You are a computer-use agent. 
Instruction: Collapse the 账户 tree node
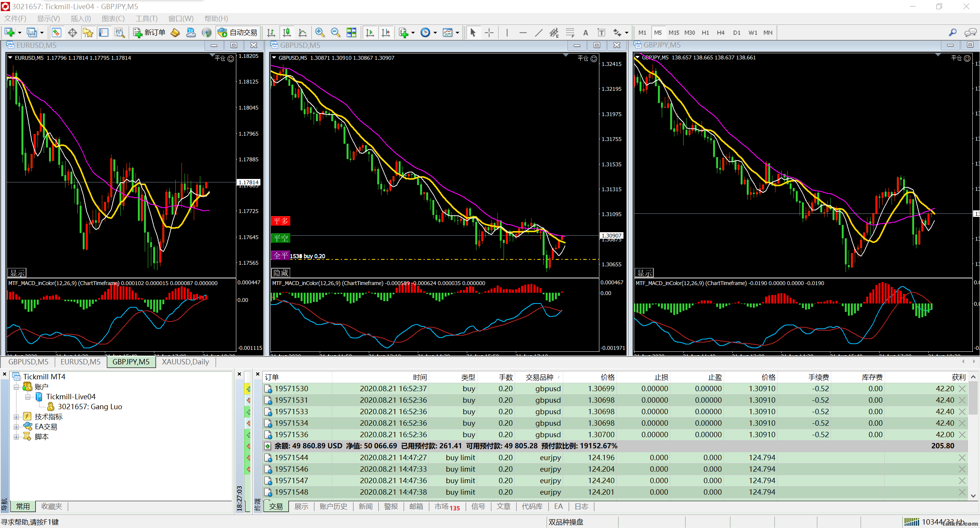click(16, 387)
